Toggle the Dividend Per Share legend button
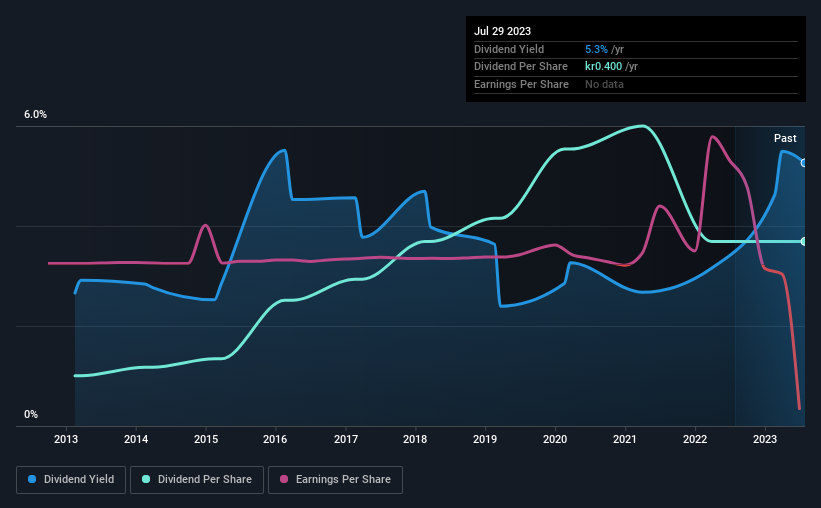Viewport: 821px width, 508px height. (197, 480)
